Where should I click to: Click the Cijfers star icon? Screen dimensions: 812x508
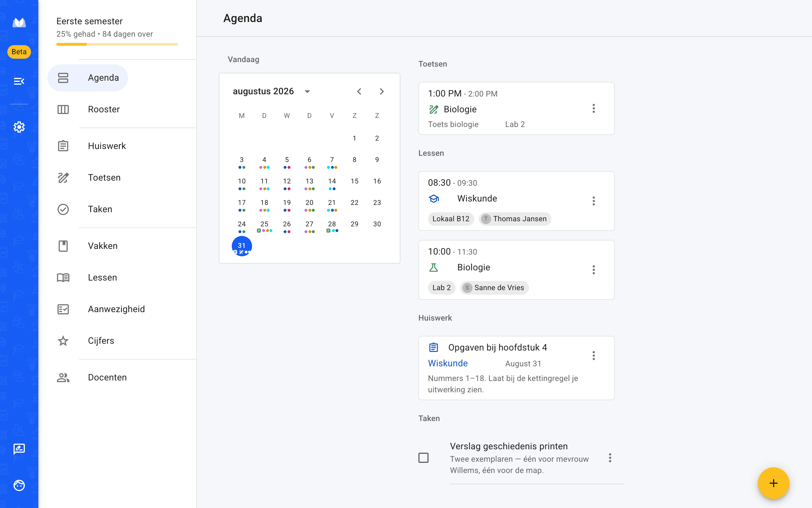tap(63, 341)
